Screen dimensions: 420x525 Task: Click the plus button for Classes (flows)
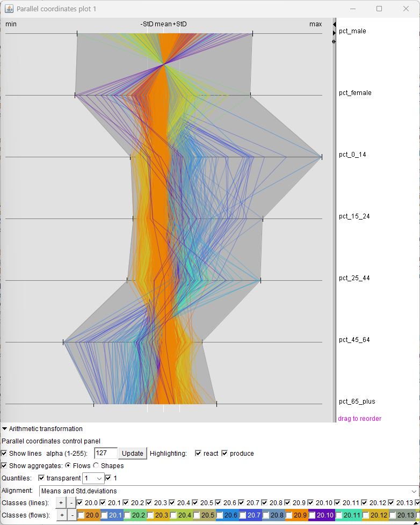(x=62, y=515)
